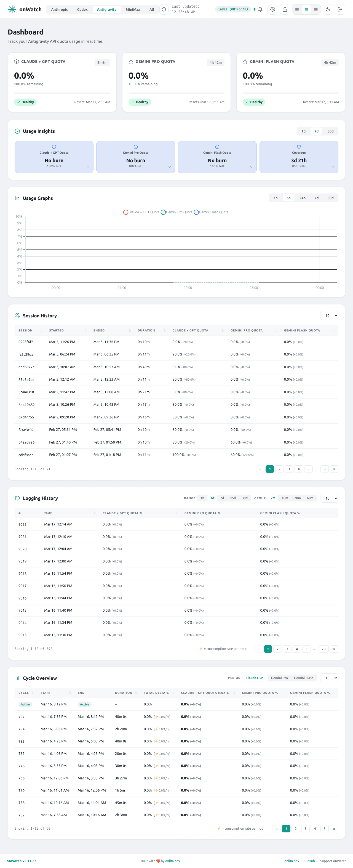Click the Claude + GPT Quota layers icon
The image size is (353, 868).
[x=17, y=62]
